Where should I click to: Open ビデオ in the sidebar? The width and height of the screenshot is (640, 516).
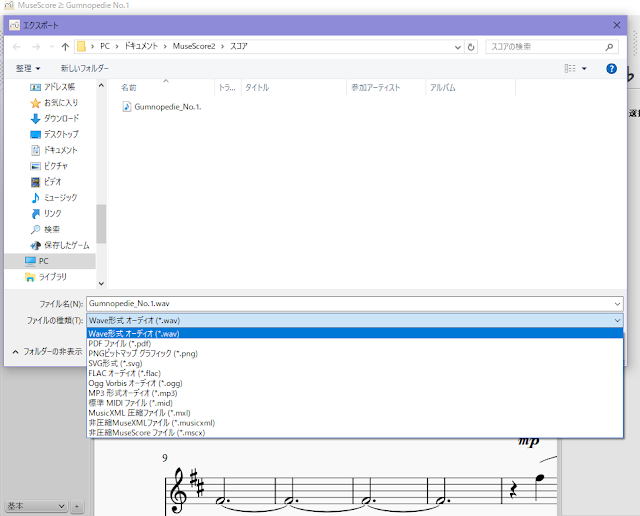pyautogui.click(x=46, y=182)
